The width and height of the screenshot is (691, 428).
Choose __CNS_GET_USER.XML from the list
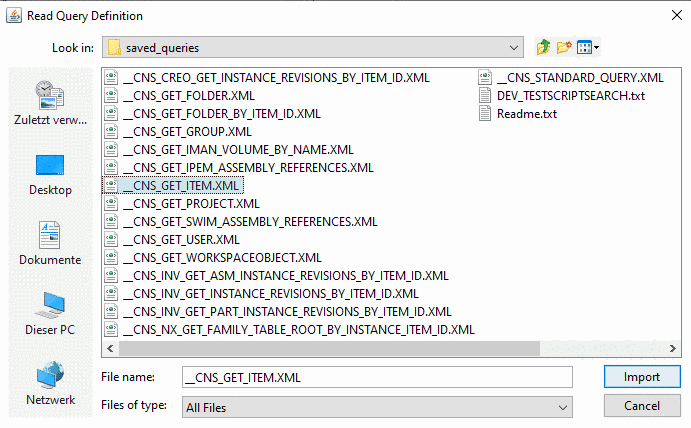[181, 239]
